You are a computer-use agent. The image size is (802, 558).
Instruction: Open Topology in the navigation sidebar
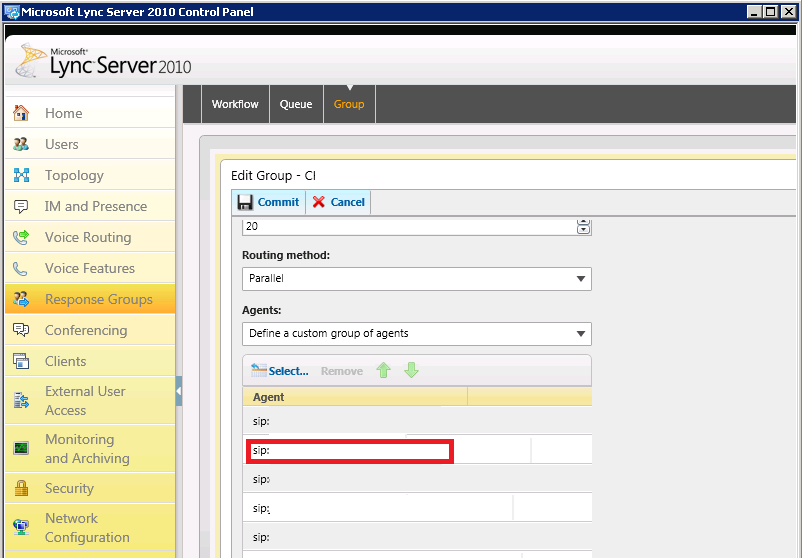tap(90, 175)
